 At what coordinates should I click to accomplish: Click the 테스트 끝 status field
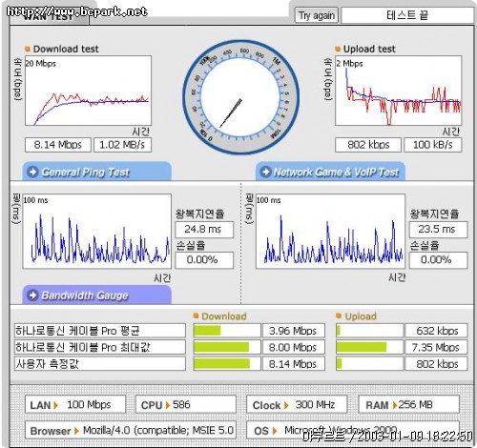(x=407, y=15)
